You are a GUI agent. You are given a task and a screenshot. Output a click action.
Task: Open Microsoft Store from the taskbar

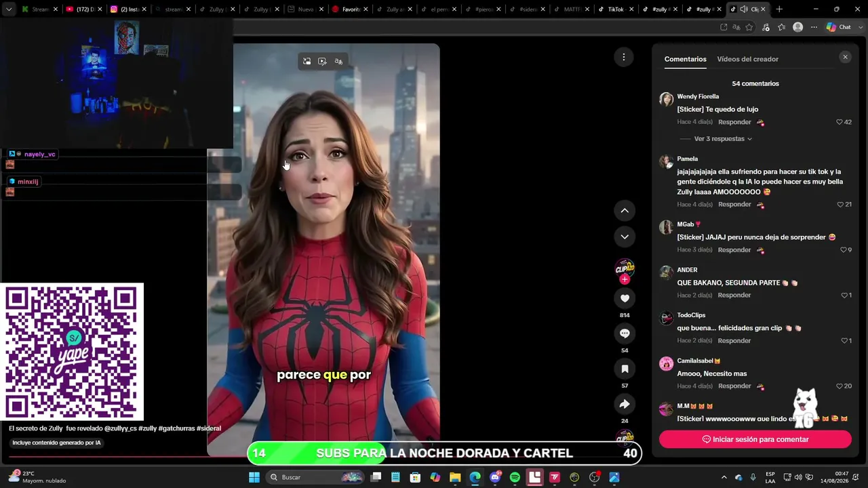415,477
